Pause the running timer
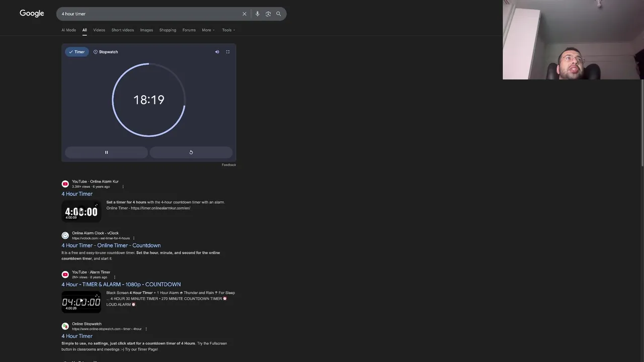Screen dimensions: 644x362 (x=106, y=152)
